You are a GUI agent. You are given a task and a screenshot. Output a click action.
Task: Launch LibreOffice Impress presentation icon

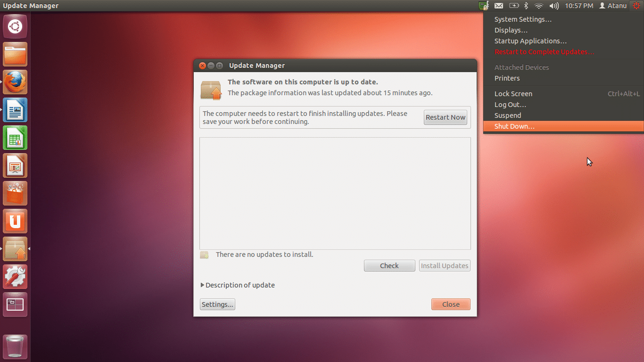coord(15,165)
